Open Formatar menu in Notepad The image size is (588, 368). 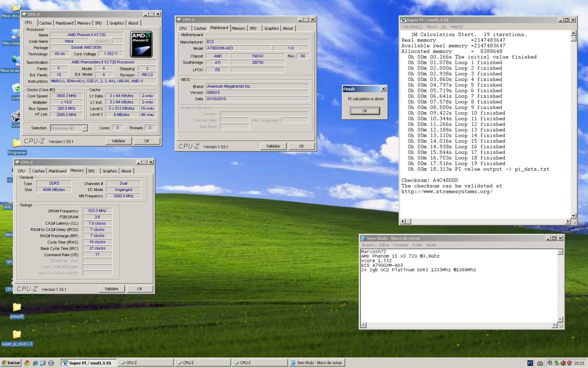coord(401,245)
